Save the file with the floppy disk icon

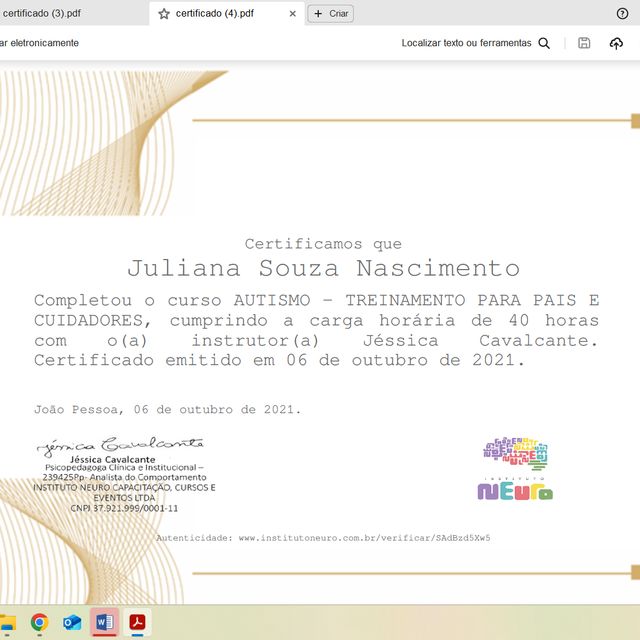click(x=584, y=43)
